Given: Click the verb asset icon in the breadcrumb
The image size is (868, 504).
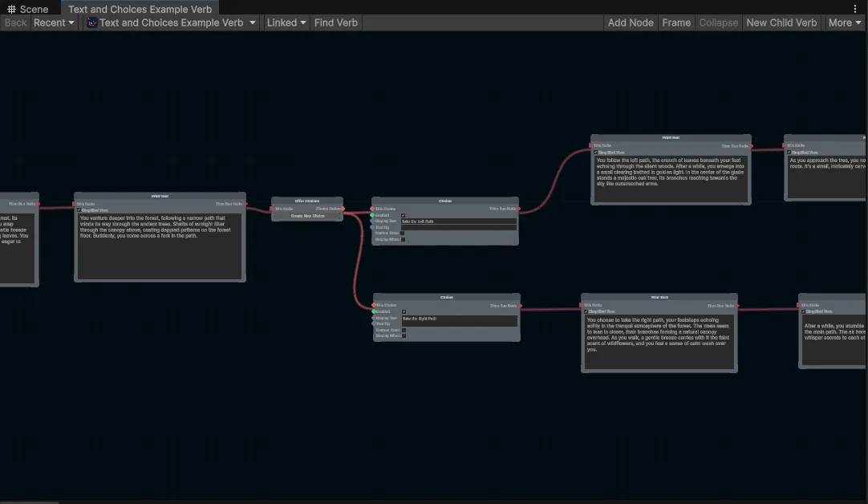Looking at the screenshot, I should tap(92, 22).
